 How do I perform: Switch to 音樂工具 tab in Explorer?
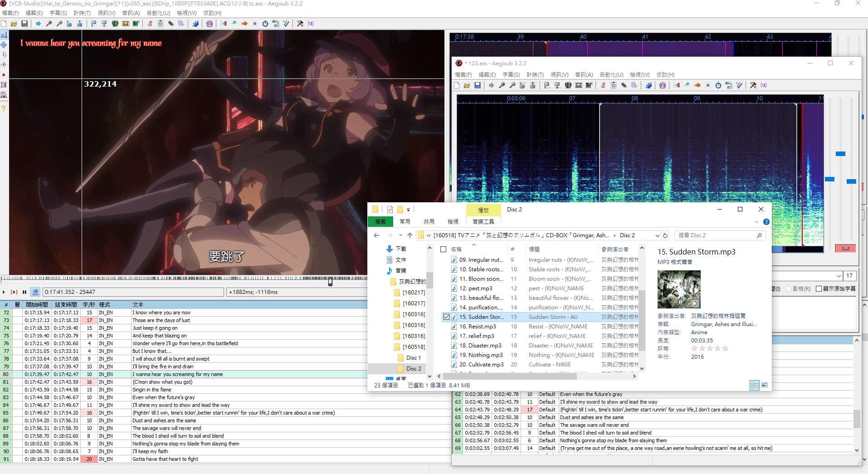tap(483, 222)
